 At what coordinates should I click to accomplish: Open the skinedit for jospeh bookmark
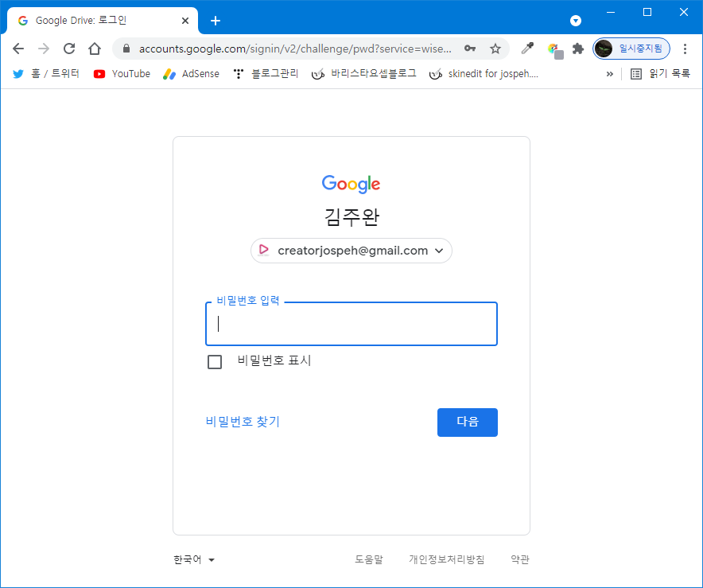[x=484, y=73]
